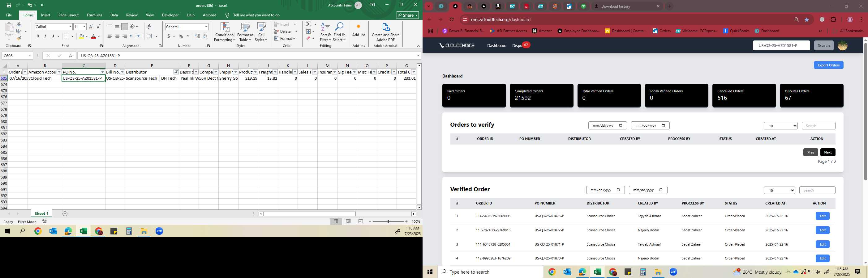
Task: Open Format as Table gallery
Action: point(245,32)
